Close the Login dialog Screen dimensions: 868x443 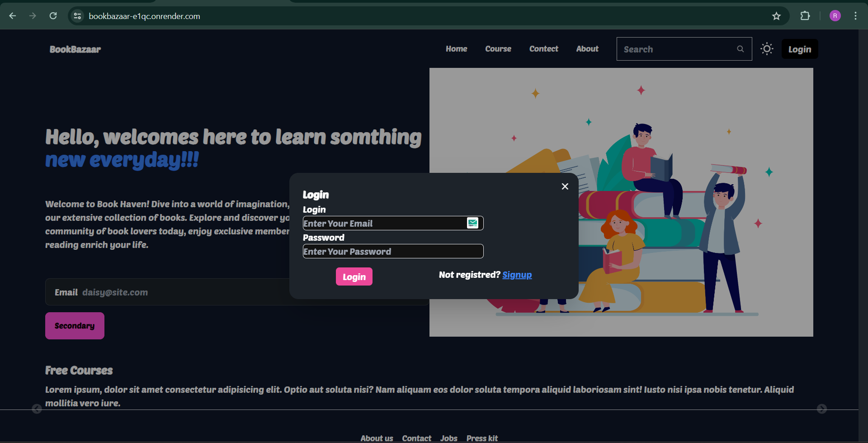[565, 186]
